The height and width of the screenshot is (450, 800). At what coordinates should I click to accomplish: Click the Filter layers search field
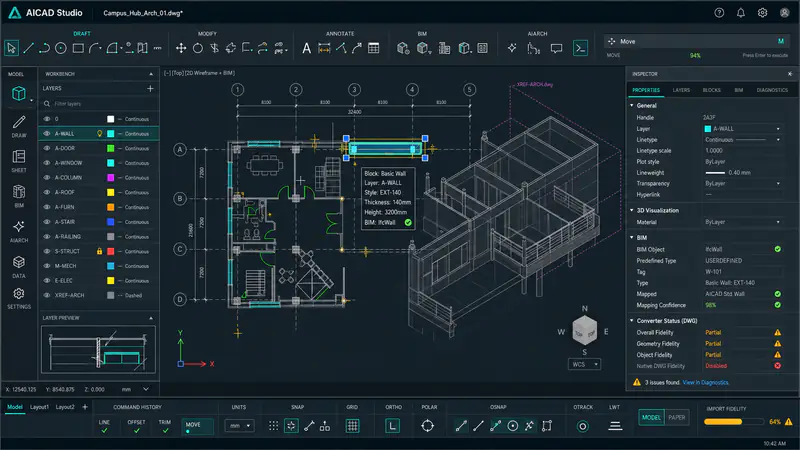(98, 104)
